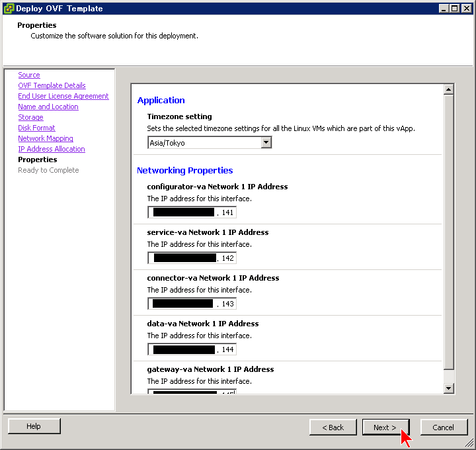Viewport: 476px width, 450px height.
Task: Click data-va Network 1 IP Address label
Action: pos(203,324)
